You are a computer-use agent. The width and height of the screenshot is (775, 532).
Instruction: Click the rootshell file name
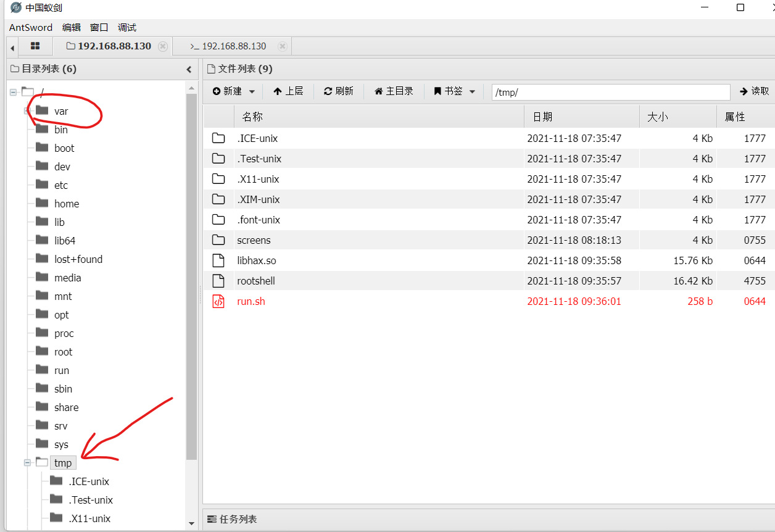tap(256, 281)
